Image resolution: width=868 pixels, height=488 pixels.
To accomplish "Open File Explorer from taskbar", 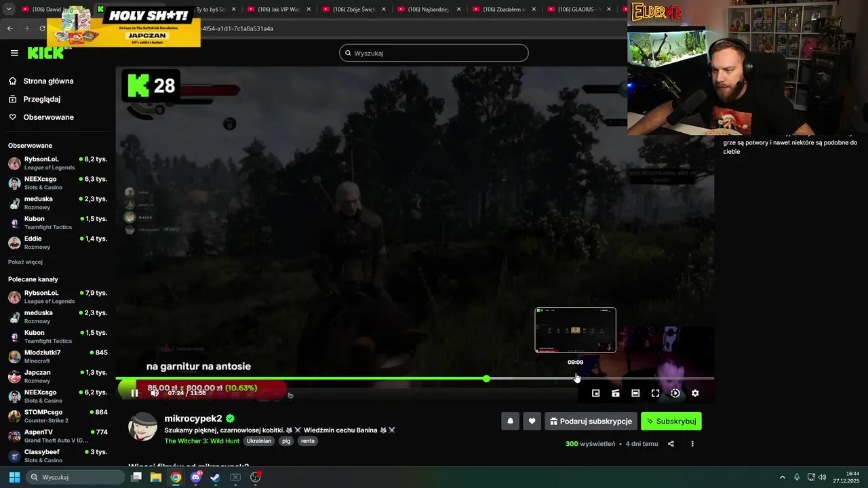I will (x=156, y=477).
